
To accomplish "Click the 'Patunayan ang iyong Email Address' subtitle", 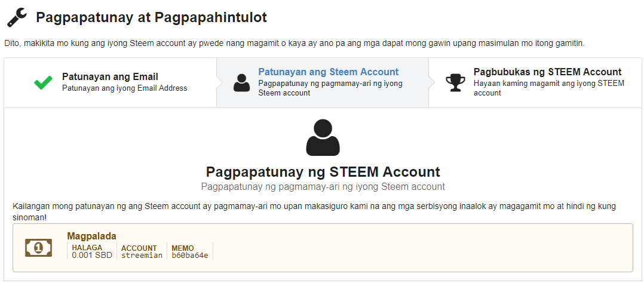I will click(x=125, y=88).
